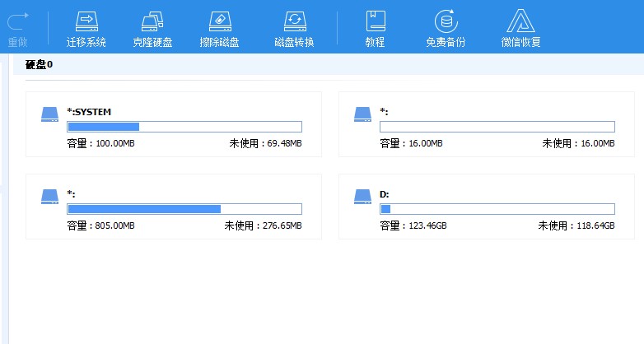Select the 硬盘0 disk header
644x344 pixels.
pos(39,64)
